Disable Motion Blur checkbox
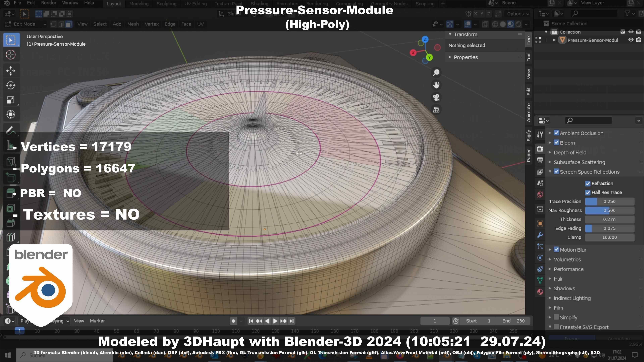644x362 pixels. click(556, 250)
